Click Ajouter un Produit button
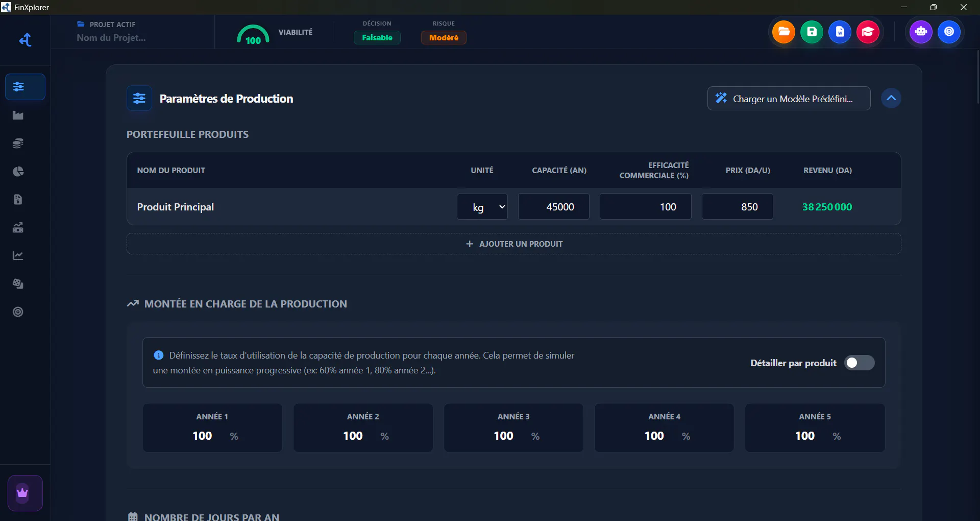 [514, 244]
